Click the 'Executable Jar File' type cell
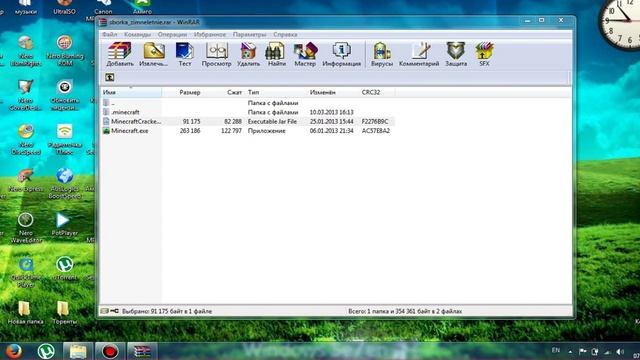 (272, 121)
